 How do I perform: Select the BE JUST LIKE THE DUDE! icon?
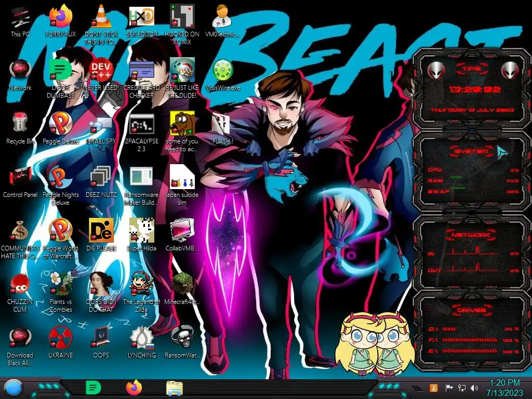182,79
